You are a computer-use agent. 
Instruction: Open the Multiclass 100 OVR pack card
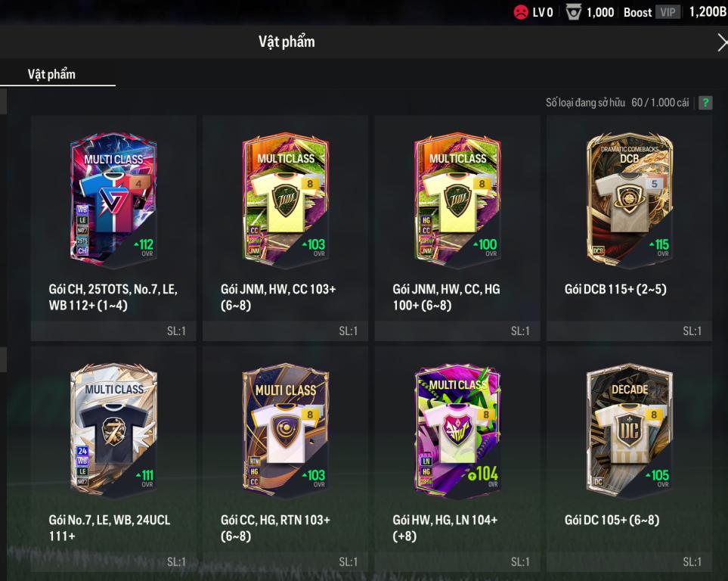point(457,200)
